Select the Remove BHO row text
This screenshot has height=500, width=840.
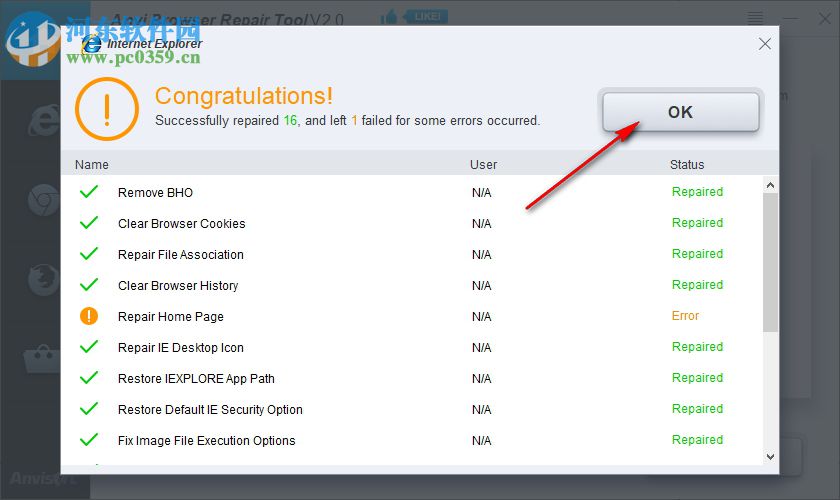pos(155,192)
